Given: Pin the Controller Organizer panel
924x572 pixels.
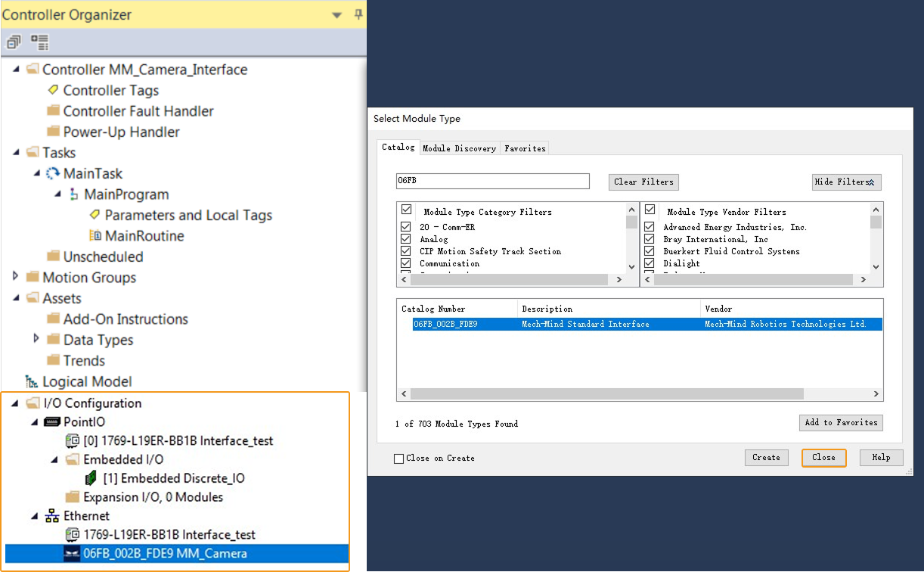Looking at the screenshot, I should (x=358, y=14).
